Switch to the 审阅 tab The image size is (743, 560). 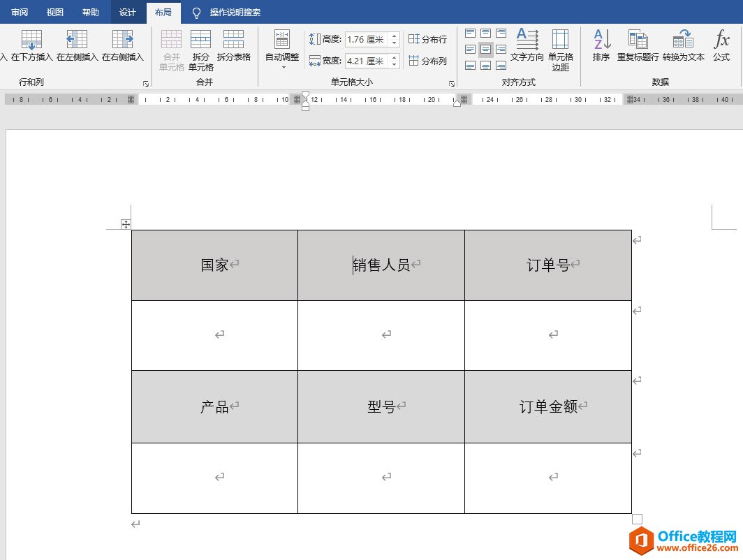point(20,13)
